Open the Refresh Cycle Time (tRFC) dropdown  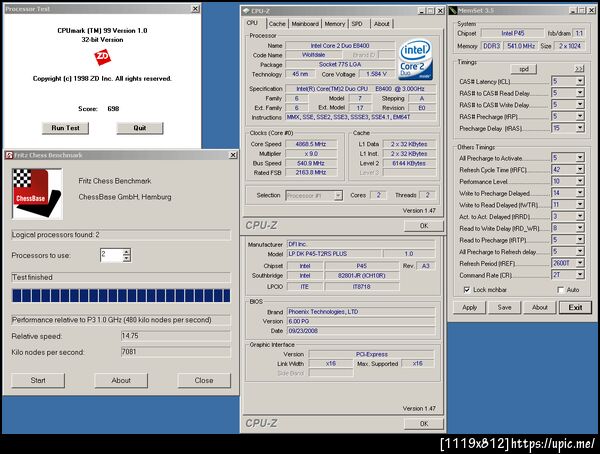tap(580, 170)
